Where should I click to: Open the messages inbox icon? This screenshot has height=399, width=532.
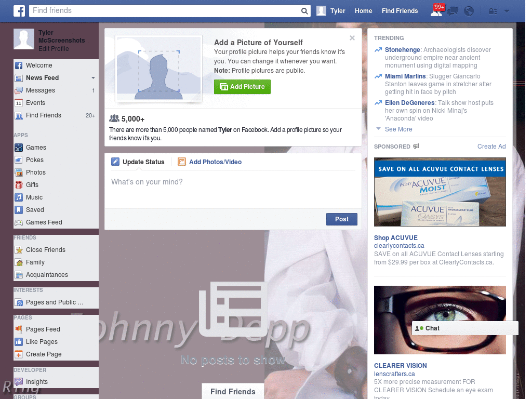click(452, 10)
